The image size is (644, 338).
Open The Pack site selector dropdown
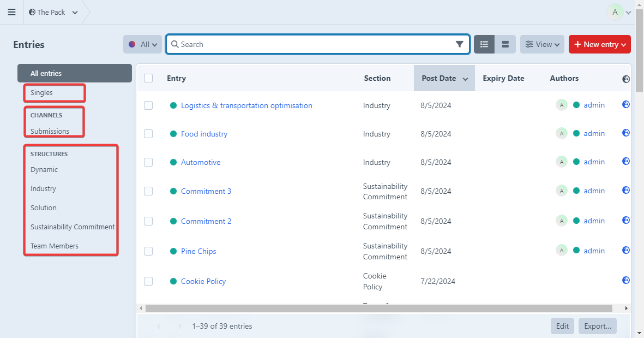coord(53,12)
